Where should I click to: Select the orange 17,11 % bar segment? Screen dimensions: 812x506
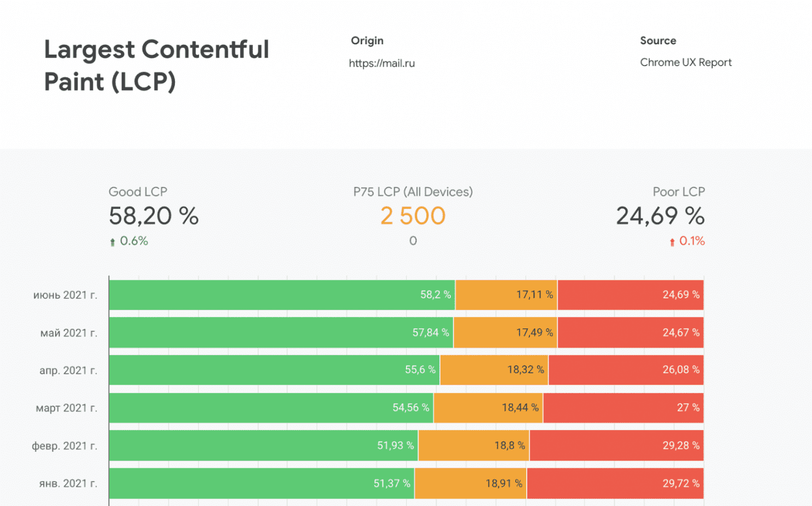[x=506, y=295]
